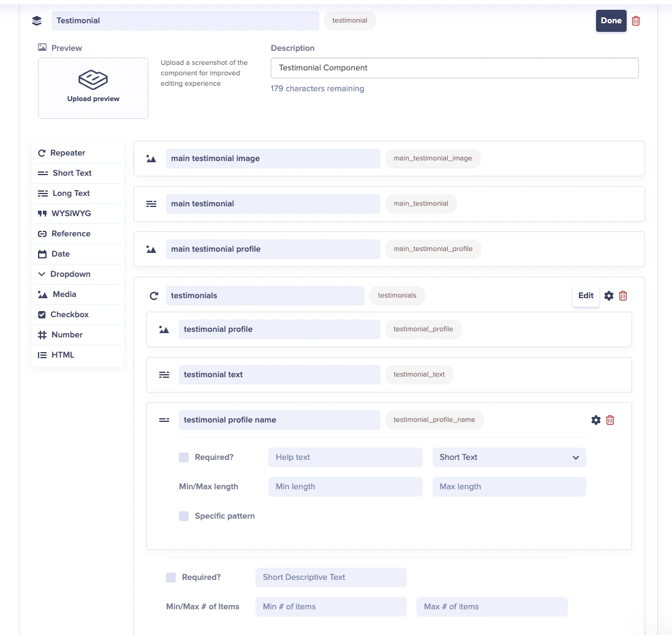Click the repeater icon beside testimonials
Screen dimensions: 672x635
(x=154, y=296)
